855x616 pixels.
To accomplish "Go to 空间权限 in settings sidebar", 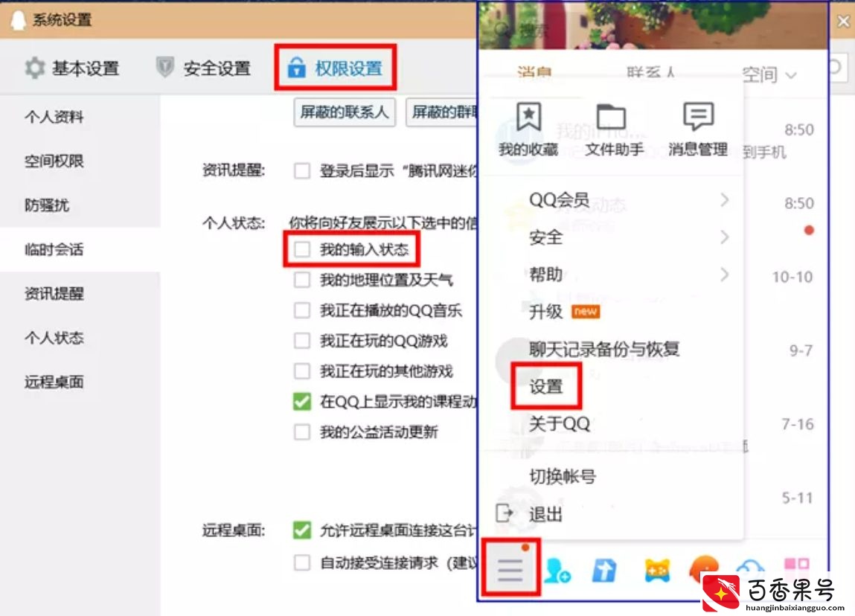I will click(x=54, y=161).
